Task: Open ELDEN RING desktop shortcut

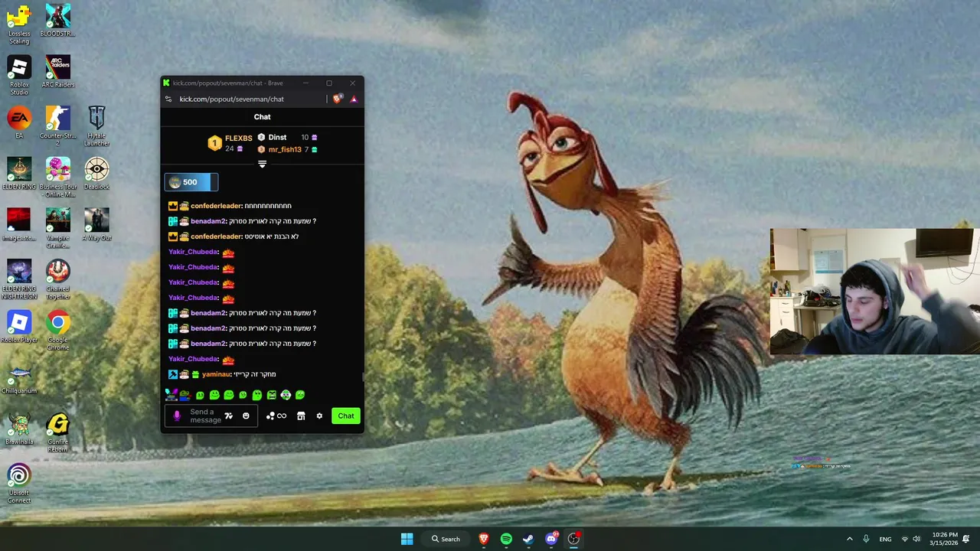Action: [x=19, y=174]
